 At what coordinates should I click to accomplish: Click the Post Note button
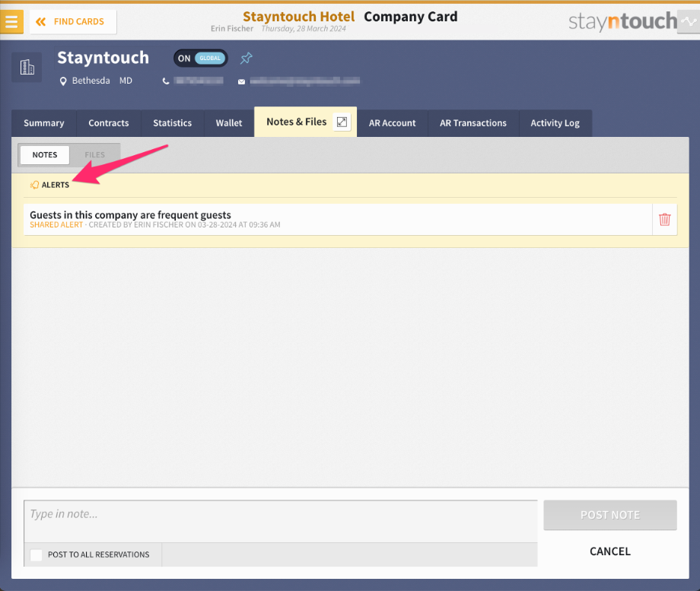point(609,515)
